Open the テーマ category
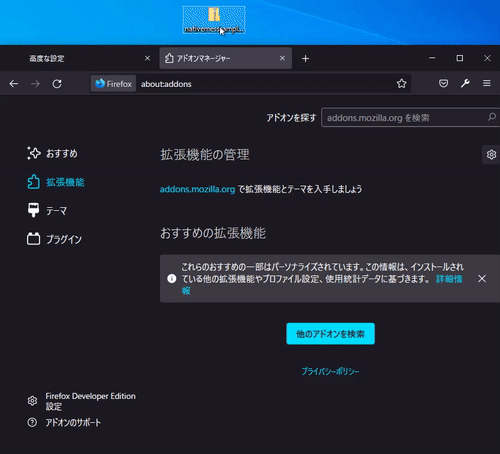The height and width of the screenshot is (454, 500). pos(47,210)
